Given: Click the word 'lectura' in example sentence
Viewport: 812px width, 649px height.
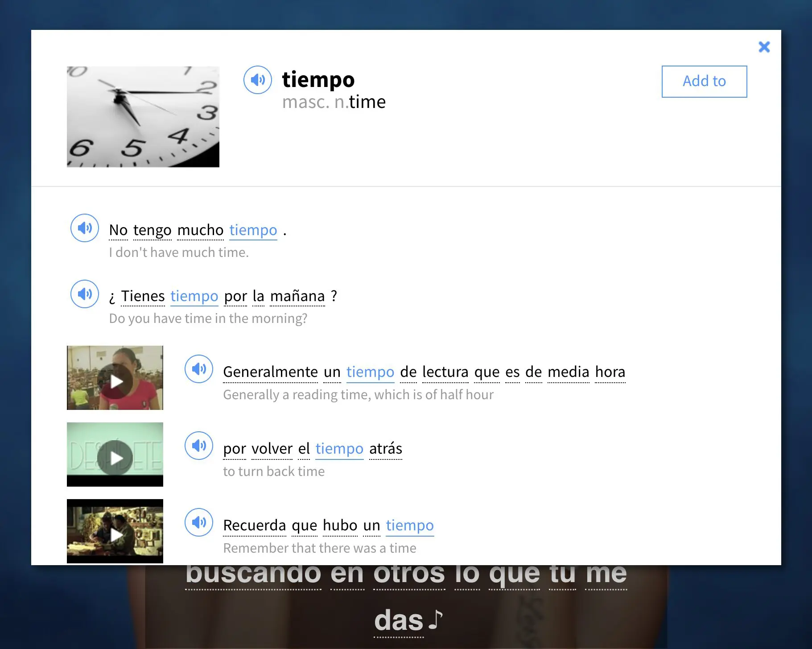Looking at the screenshot, I should tap(445, 372).
